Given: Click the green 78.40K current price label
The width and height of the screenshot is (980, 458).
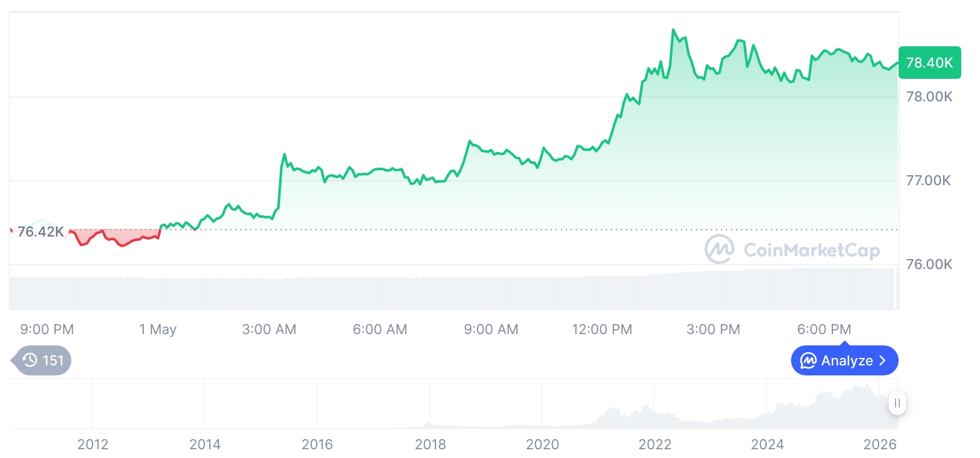Looking at the screenshot, I should [929, 63].
